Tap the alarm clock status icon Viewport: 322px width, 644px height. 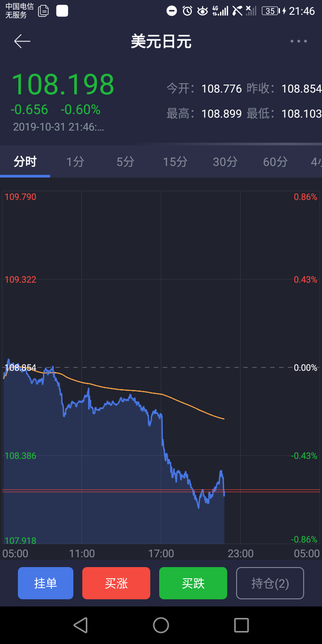pyautogui.click(x=187, y=11)
